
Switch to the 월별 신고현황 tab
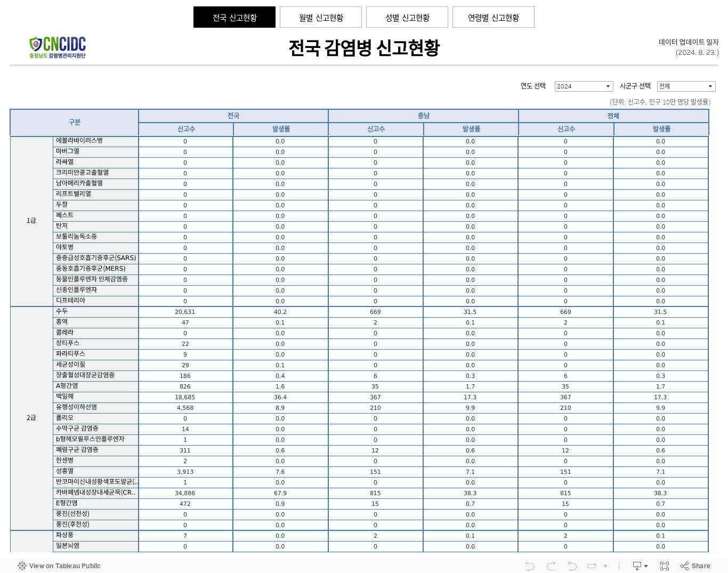click(321, 17)
